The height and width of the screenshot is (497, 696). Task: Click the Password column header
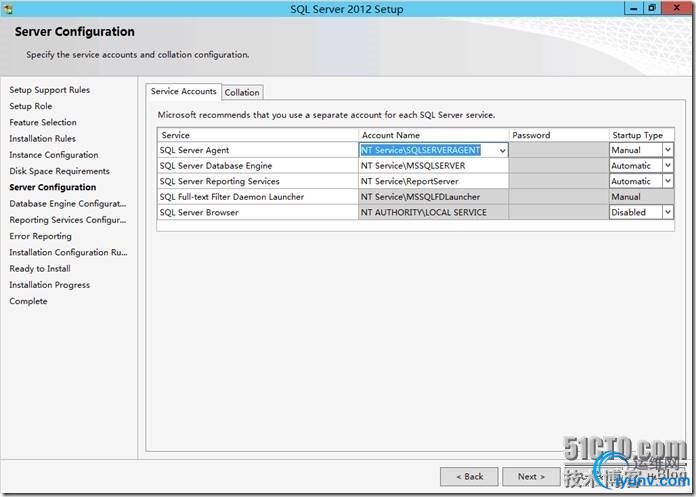[559, 135]
